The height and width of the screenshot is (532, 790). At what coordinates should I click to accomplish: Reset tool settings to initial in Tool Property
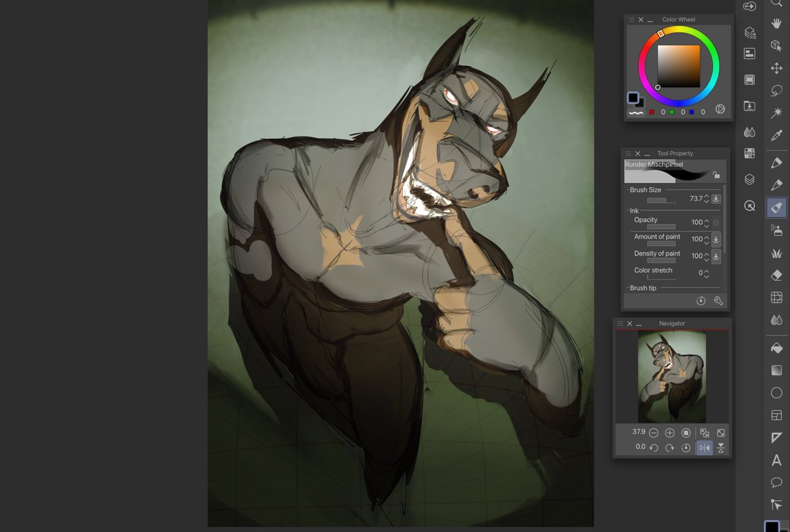701,301
